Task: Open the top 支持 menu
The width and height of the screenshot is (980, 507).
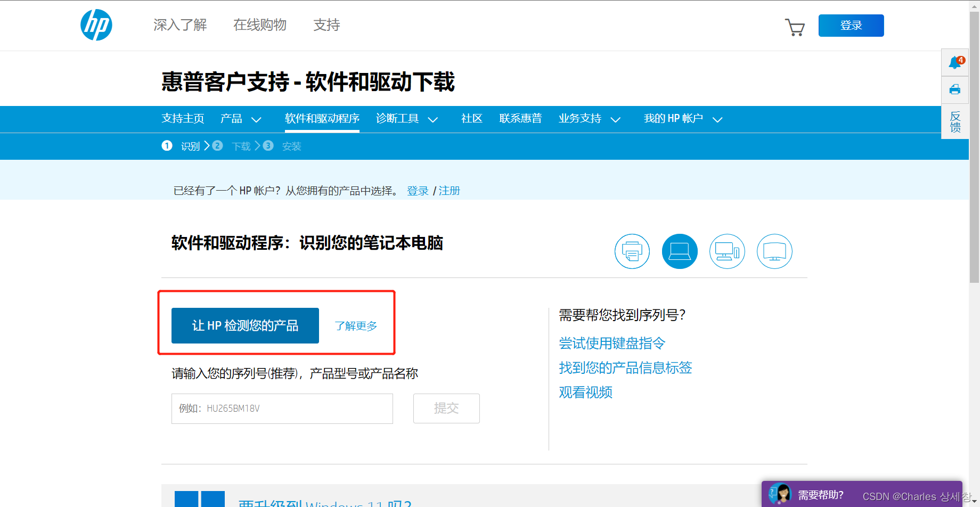Action: tap(326, 25)
